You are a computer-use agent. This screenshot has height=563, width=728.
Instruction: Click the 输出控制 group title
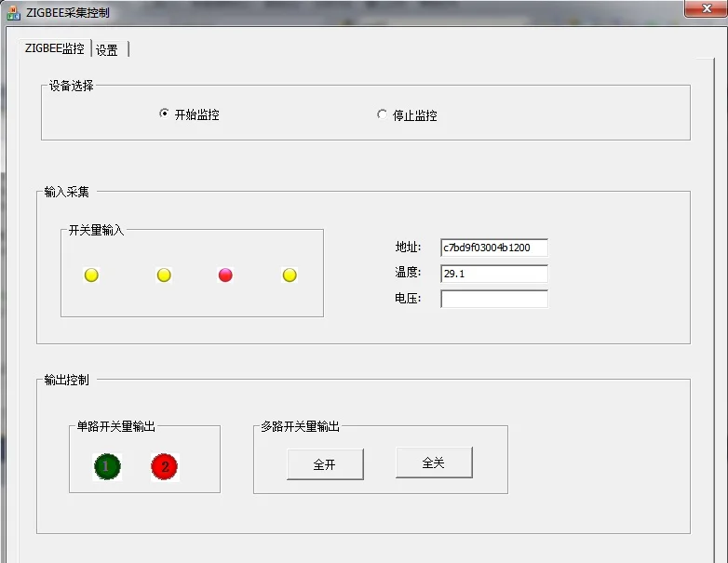(66, 380)
